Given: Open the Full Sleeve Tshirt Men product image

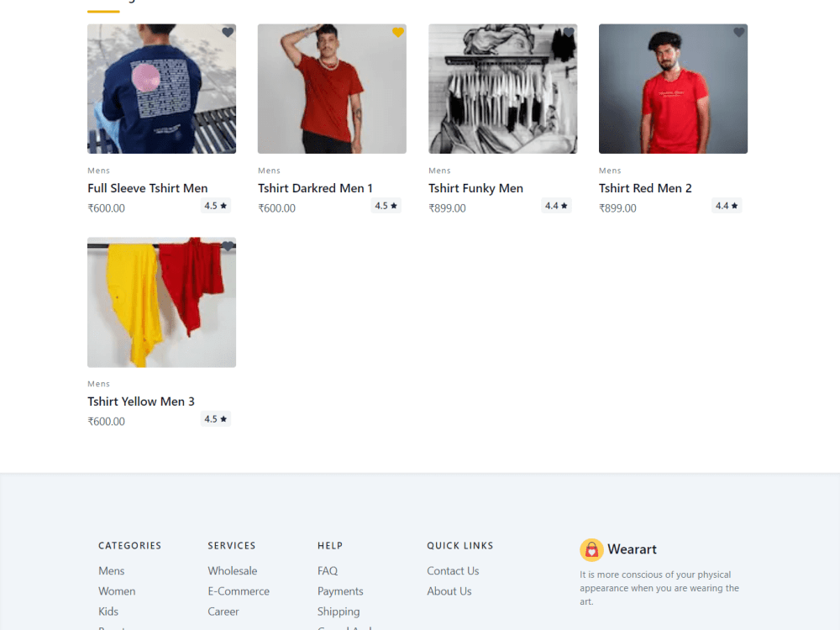Looking at the screenshot, I should [162, 89].
